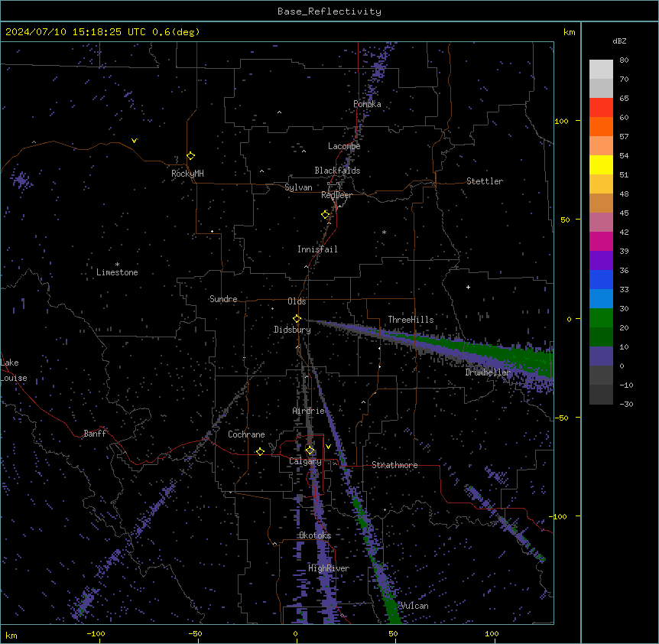Screen dimensions: 659x644
Task: Select the Innisfail label
Action: click(317, 249)
